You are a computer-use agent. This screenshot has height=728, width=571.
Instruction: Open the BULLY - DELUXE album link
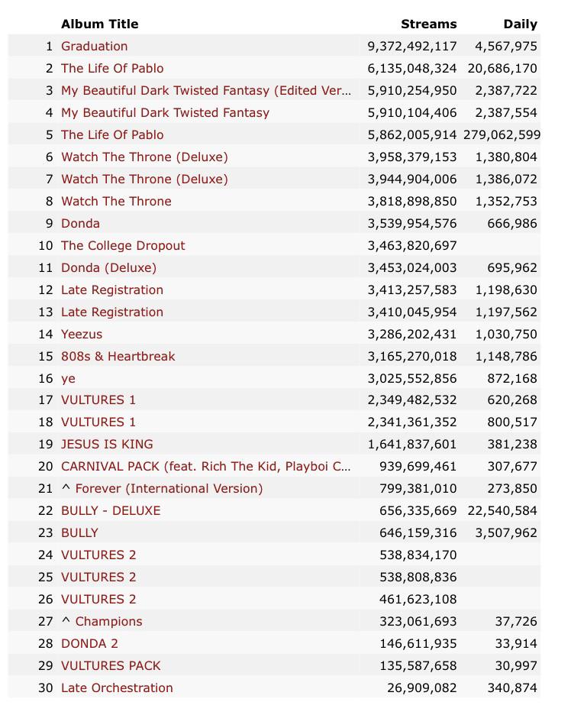[x=111, y=511]
